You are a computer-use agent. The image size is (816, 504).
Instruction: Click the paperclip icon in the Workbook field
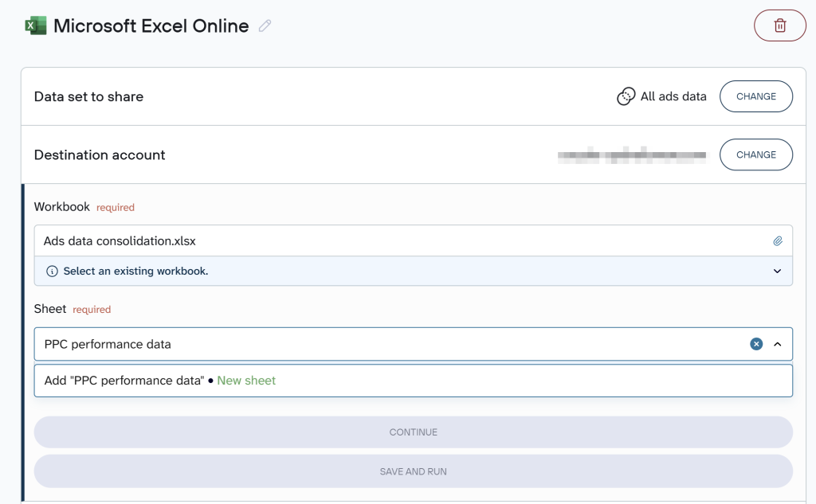click(778, 240)
